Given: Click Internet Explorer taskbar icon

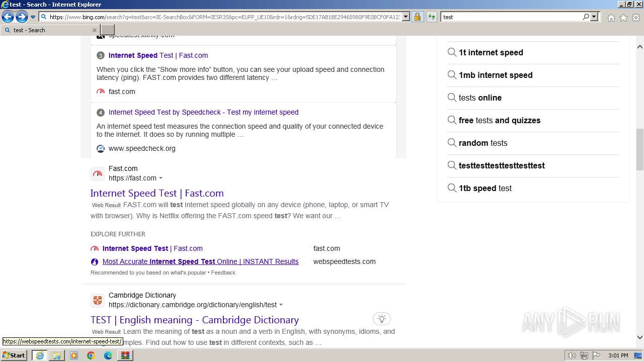Looking at the screenshot, I should click(40, 355).
